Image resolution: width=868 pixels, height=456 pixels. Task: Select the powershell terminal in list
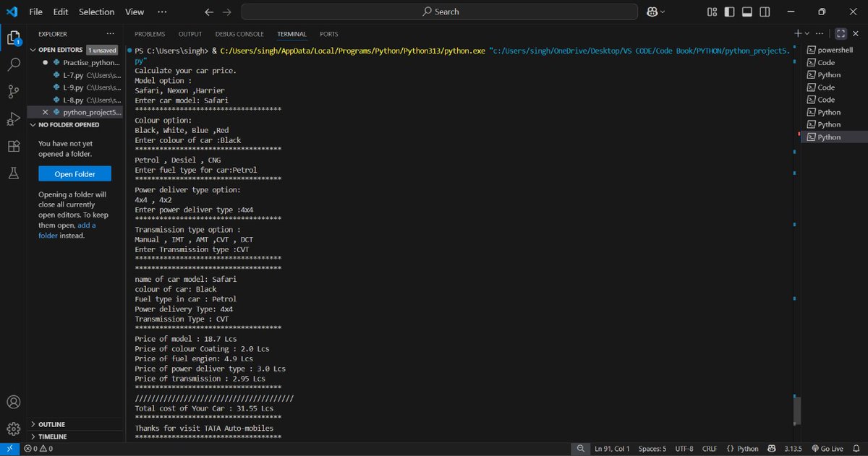(834, 50)
